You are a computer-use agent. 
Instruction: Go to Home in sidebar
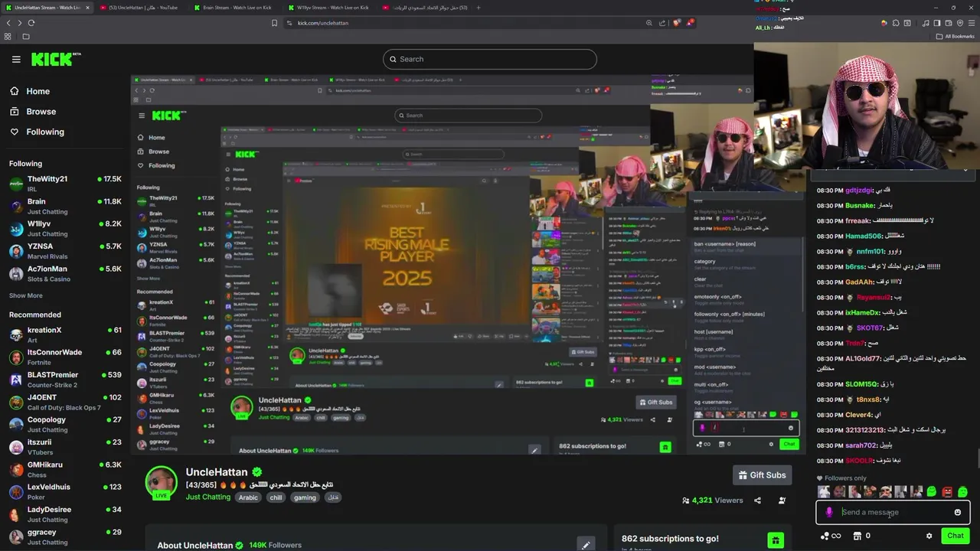pos(30,91)
